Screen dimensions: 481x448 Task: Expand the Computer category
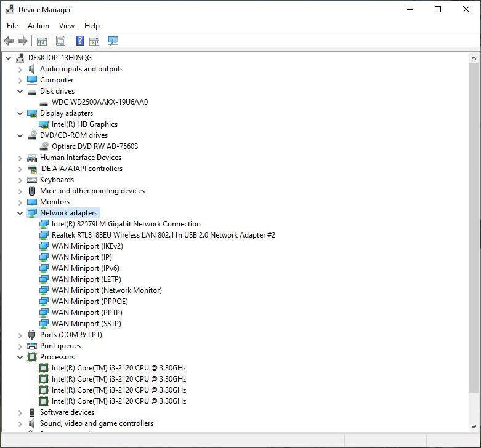coord(20,80)
